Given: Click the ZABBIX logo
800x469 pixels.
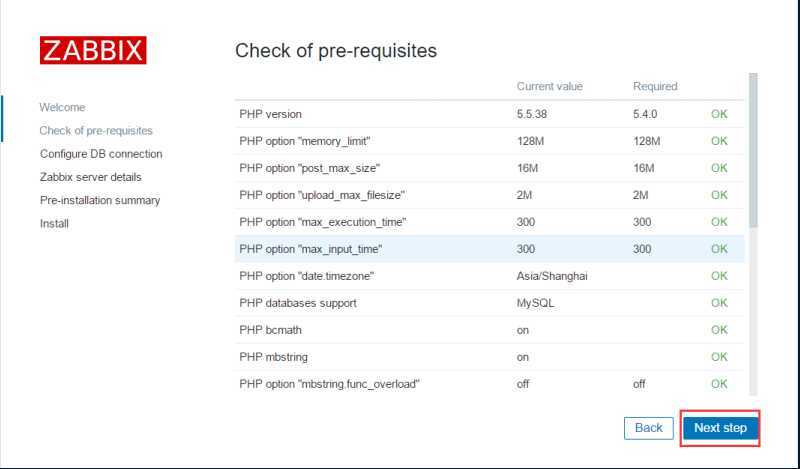Looking at the screenshot, I should (x=93, y=50).
